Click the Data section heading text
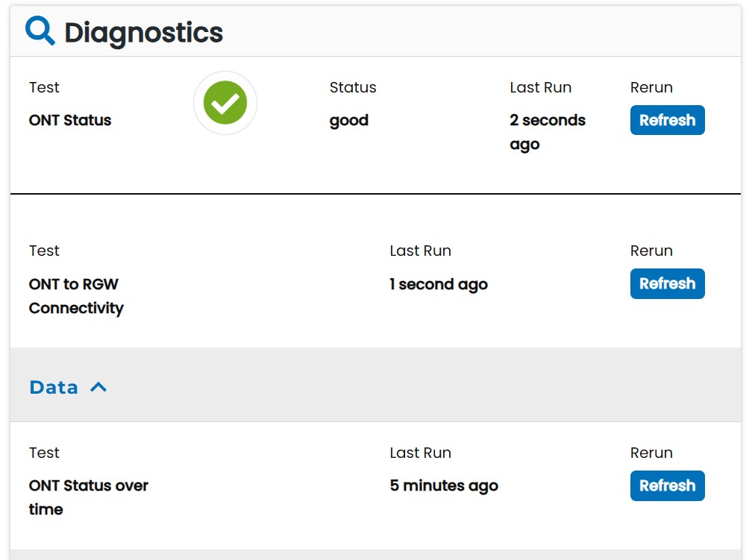The image size is (755, 560). click(x=54, y=387)
